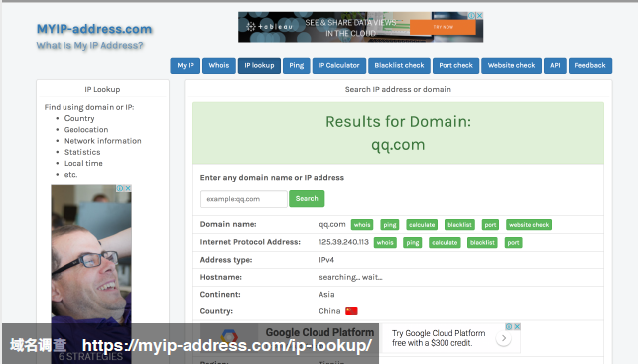This screenshot has height=364, width=638.
Task: Click TRY NOW on the Tableau ad
Action: [x=443, y=27]
